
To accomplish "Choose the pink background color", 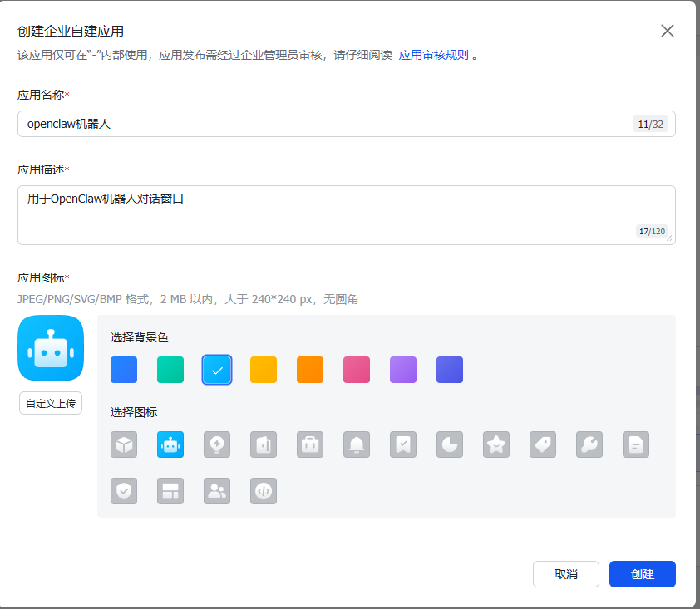I will tap(357, 370).
